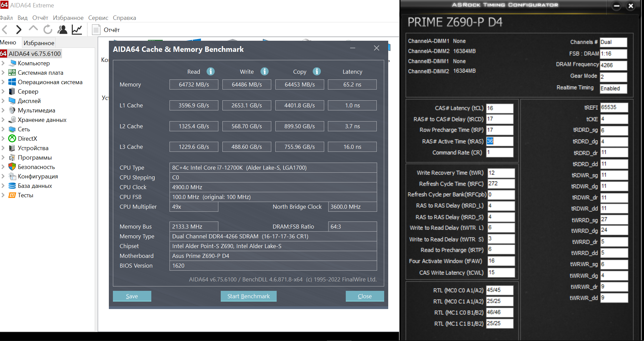
Task: Click the Gear Mode field
Action: 613,77
